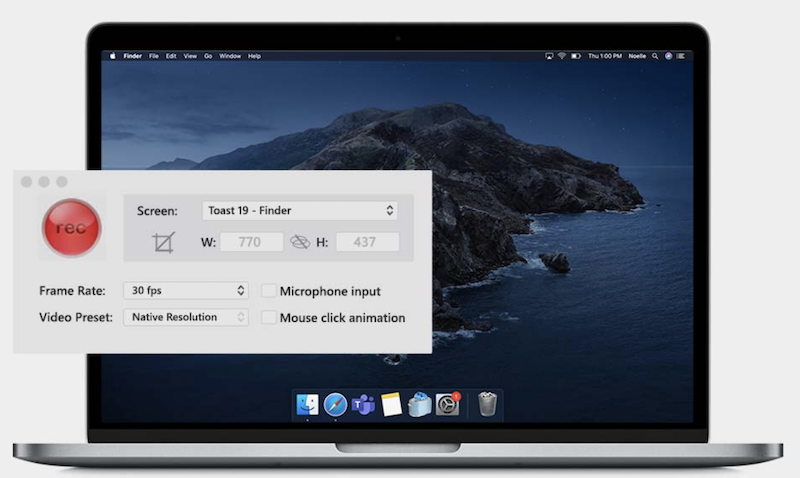Launch the Toast app from dock
This screenshot has height=478, width=800.
(419, 404)
